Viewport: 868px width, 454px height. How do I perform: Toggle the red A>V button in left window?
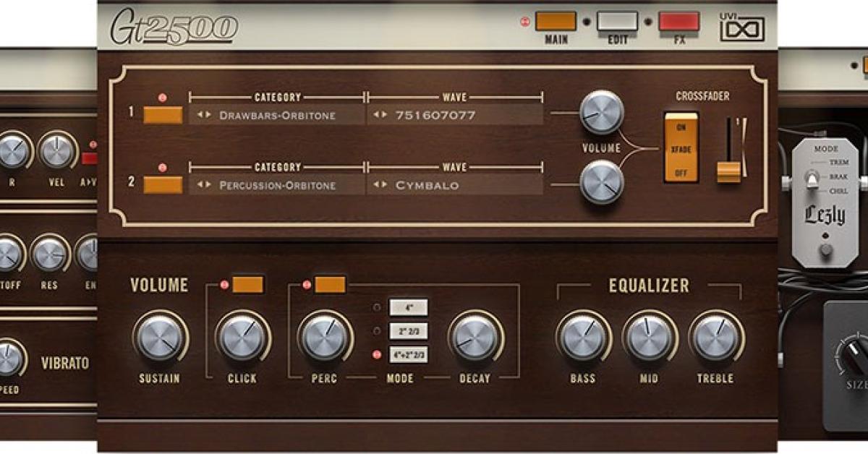click(x=90, y=158)
